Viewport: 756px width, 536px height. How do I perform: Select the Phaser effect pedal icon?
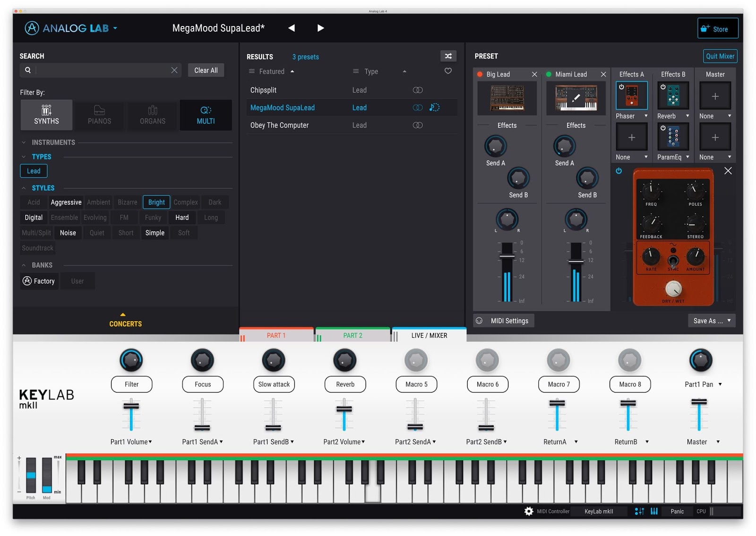632,96
